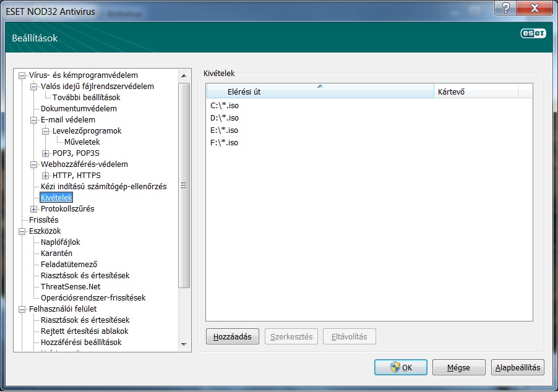Reset settings with Alapbeállítás button
Screen dimensions: 558x392
click(x=518, y=367)
